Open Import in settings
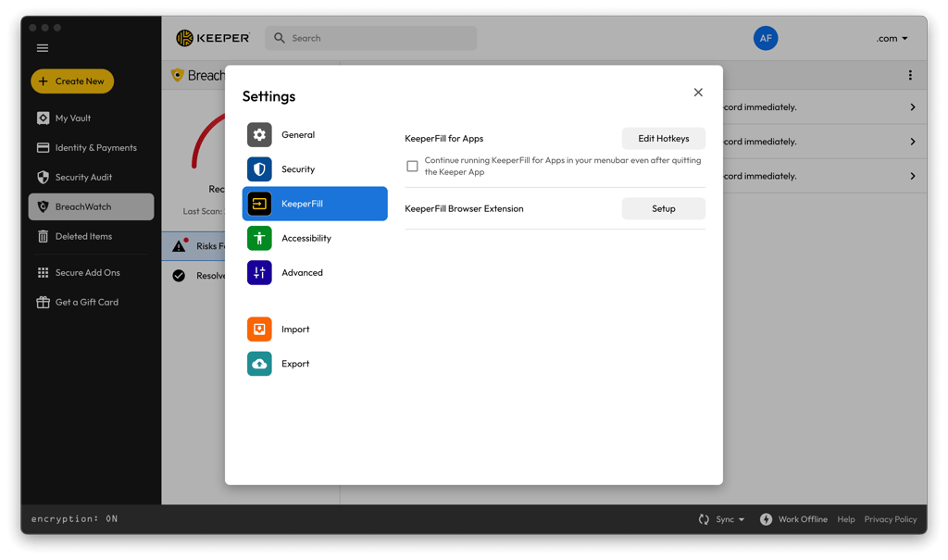This screenshot has height=560, width=948. click(x=315, y=329)
